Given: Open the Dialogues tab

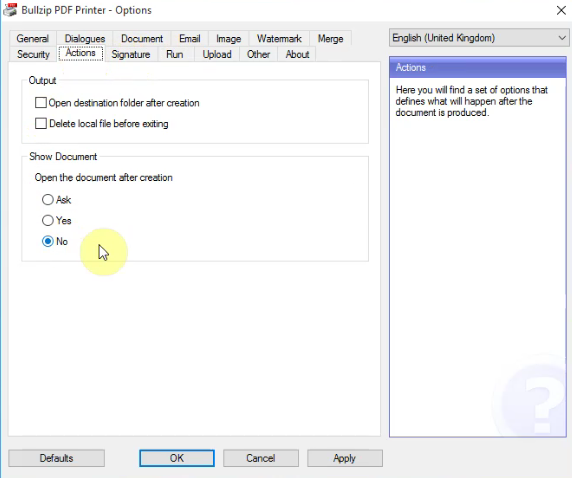Looking at the screenshot, I should click(85, 39).
